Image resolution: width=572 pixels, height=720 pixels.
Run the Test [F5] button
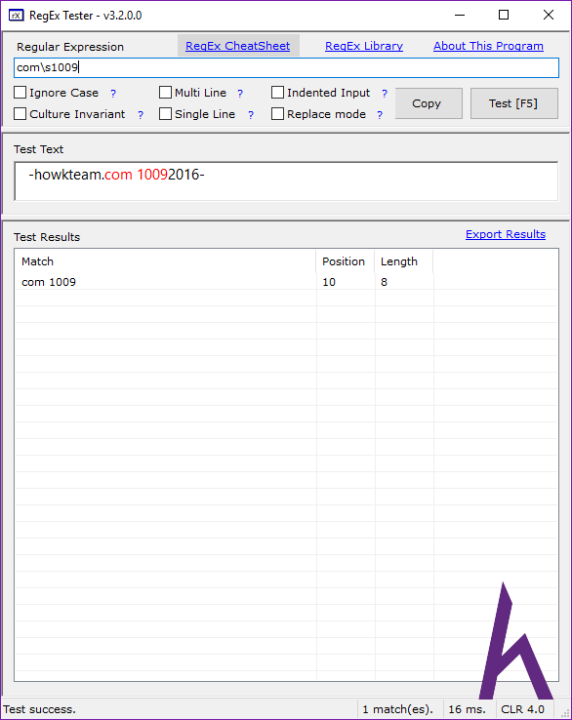(514, 103)
